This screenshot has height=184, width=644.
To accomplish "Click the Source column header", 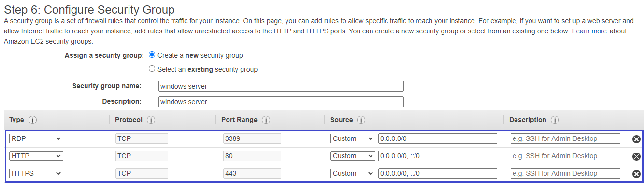I will pyautogui.click(x=342, y=120).
